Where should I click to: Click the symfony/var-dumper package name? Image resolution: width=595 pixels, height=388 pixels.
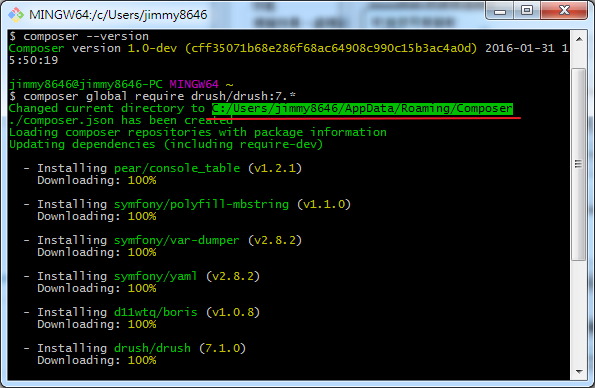point(177,240)
